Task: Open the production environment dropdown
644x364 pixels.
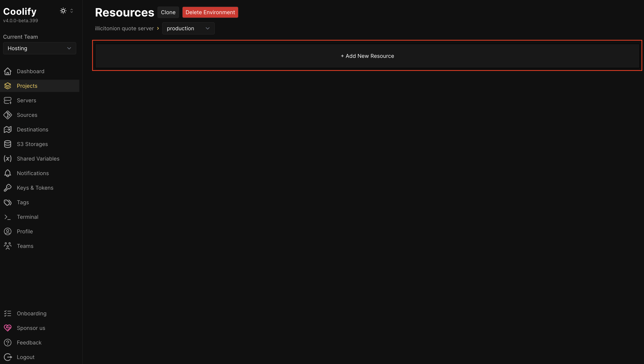Action: click(188, 28)
